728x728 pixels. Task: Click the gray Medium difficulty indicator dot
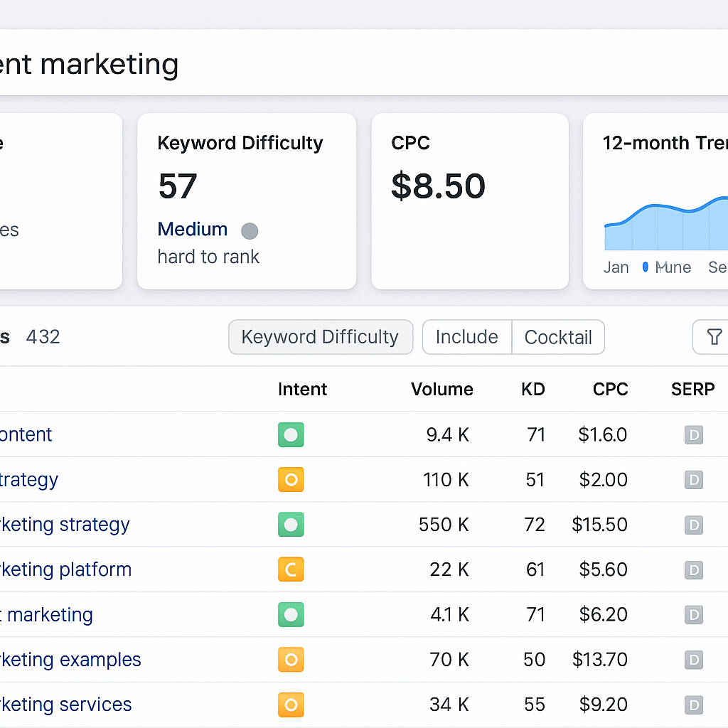[250, 230]
